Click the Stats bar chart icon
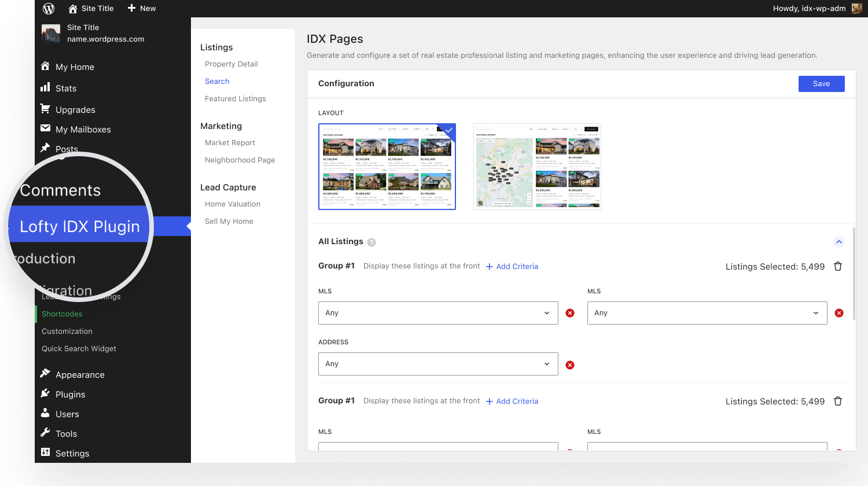The width and height of the screenshot is (868, 486). [x=45, y=87]
